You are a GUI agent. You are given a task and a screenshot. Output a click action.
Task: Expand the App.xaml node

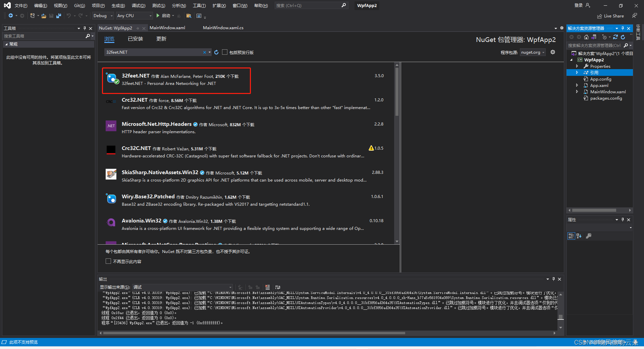577,85
